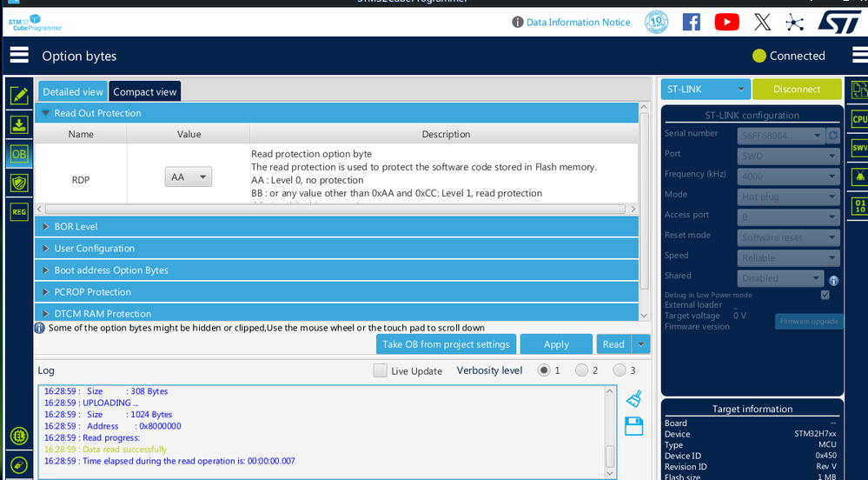Open the ST-LINK interface dropdown
868x480 pixels.
pyautogui.click(x=706, y=90)
